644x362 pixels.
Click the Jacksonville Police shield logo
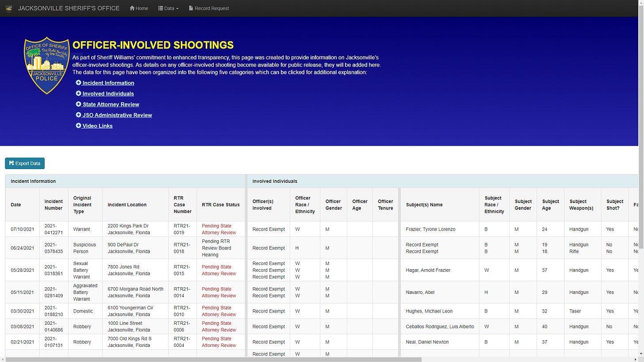coord(47,65)
